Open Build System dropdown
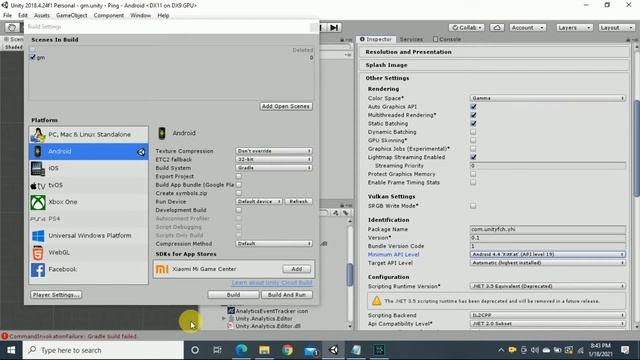The height and width of the screenshot is (360, 640). coord(274,168)
